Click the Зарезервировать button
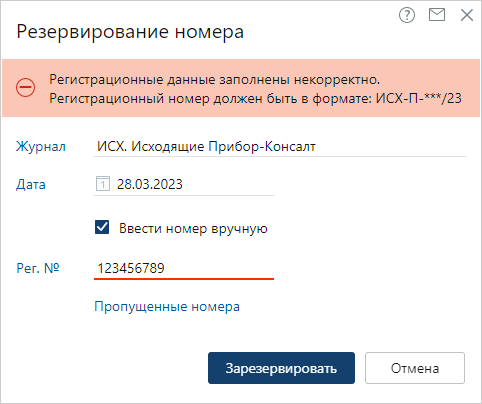The height and width of the screenshot is (404, 482). tap(281, 368)
